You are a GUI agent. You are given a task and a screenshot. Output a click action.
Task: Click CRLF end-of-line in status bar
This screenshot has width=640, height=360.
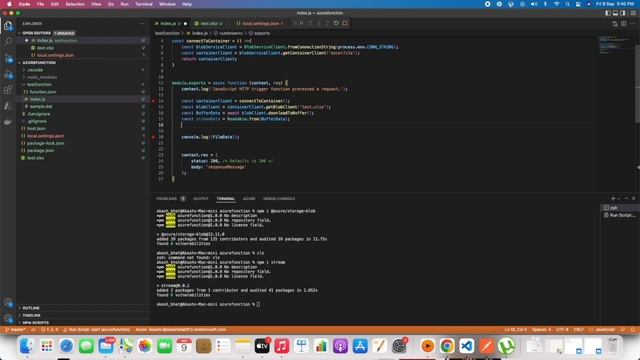[x=579, y=330]
